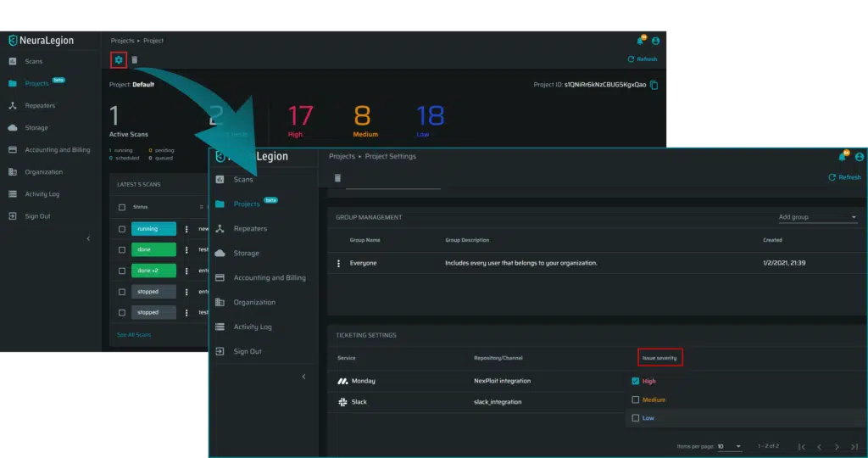Collapse the sidebar in the Project window
This screenshot has height=458, width=868.
pyautogui.click(x=88, y=238)
